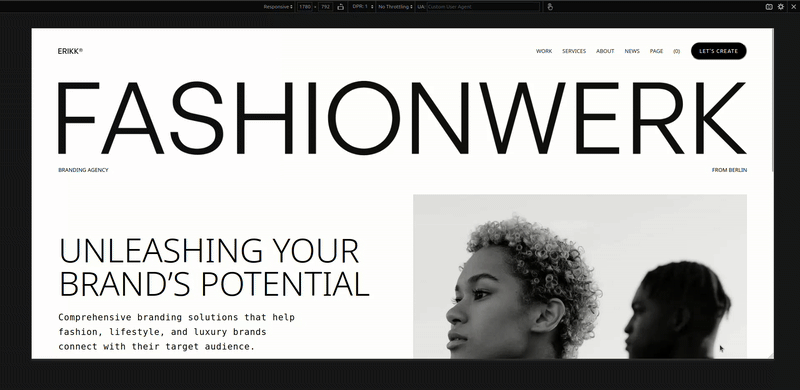Edit the viewport height field 792
The width and height of the screenshot is (800, 390).
[x=326, y=7]
